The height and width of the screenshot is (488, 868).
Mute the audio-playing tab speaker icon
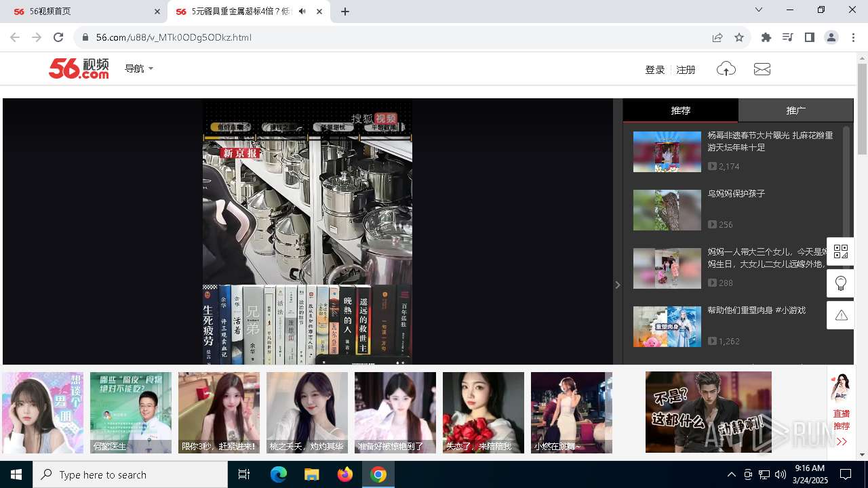(302, 12)
